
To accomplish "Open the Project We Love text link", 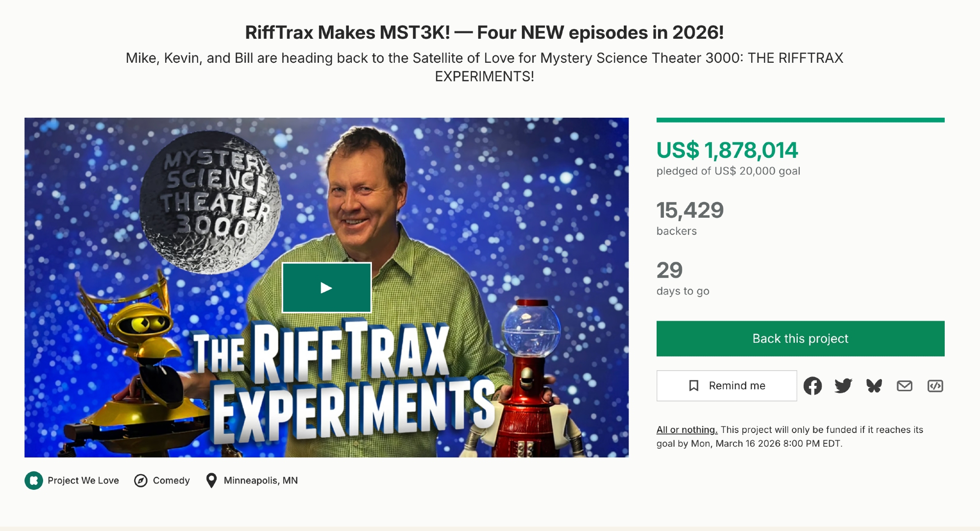I will click(83, 480).
